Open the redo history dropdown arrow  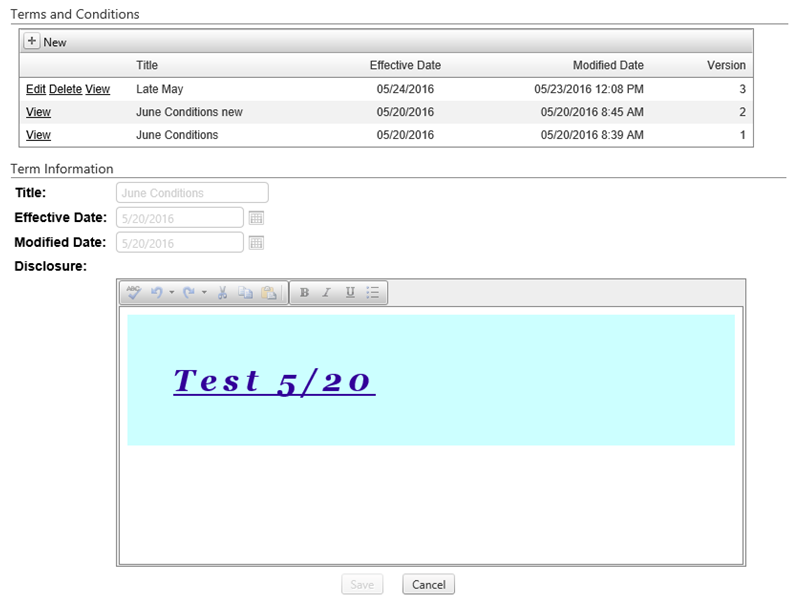click(x=204, y=293)
